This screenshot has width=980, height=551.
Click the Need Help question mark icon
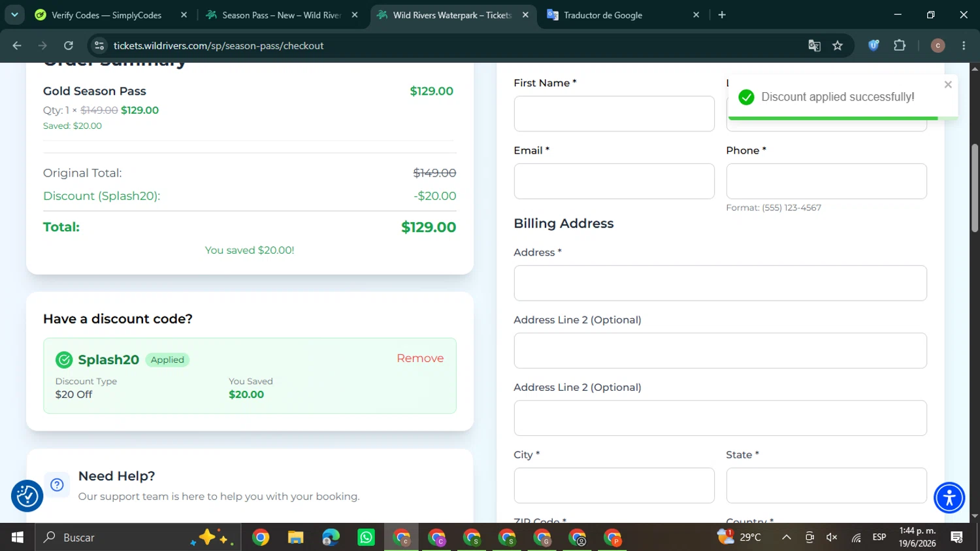click(57, 484)
